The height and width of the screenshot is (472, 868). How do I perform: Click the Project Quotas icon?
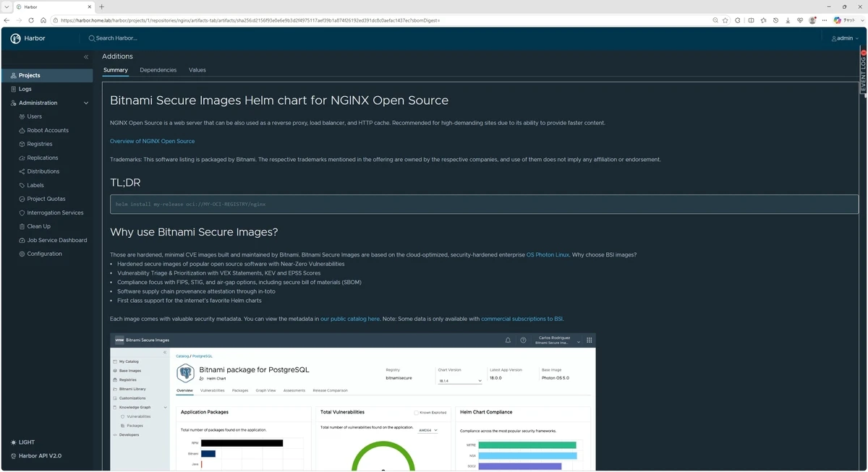pyautogui.click(x=22, y=199)
